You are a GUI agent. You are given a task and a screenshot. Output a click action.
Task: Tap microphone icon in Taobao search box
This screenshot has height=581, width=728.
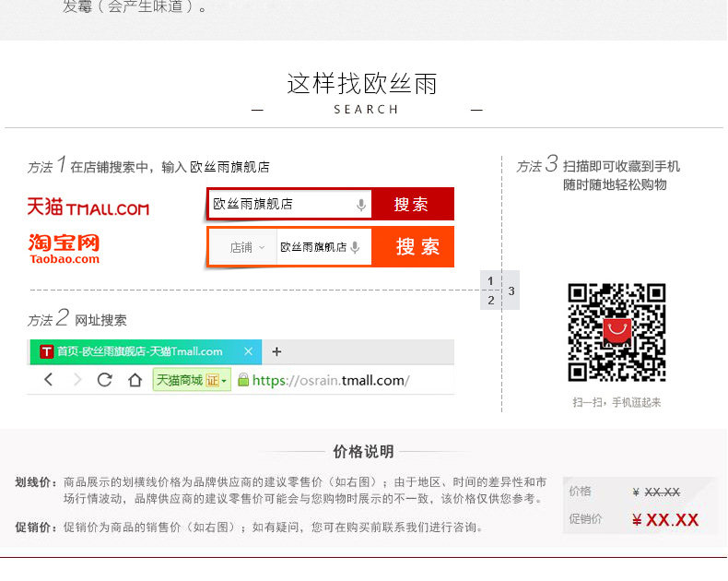(x=355, y=247)
